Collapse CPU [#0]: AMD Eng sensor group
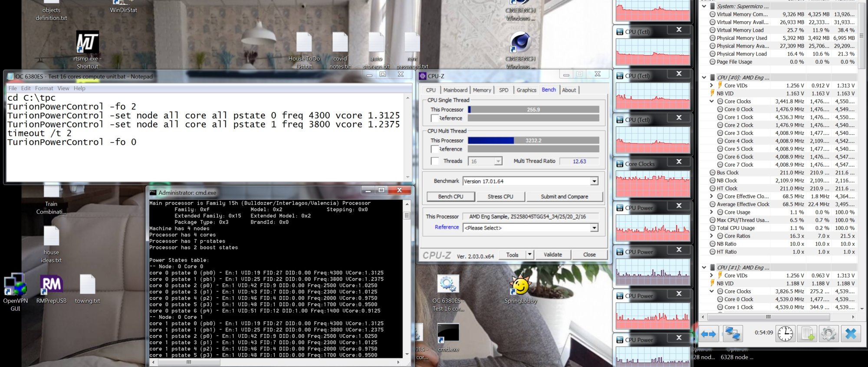This screenshot has height=367, width=868. pos(704,77)
